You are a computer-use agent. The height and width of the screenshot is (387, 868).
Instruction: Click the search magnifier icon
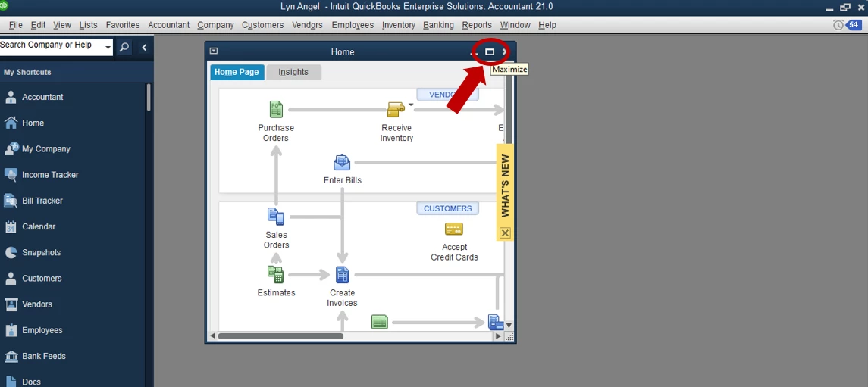pos(124,48)
